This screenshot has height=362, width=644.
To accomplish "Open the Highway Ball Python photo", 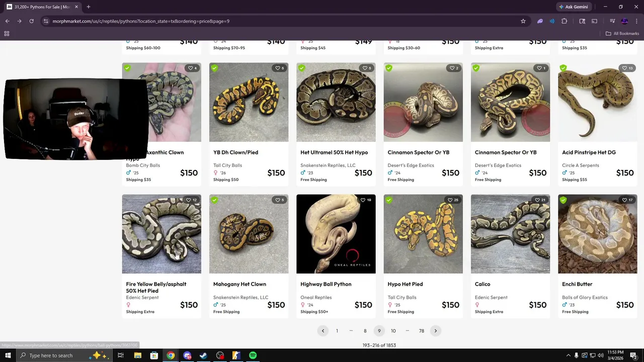I will tap(336, 234).
